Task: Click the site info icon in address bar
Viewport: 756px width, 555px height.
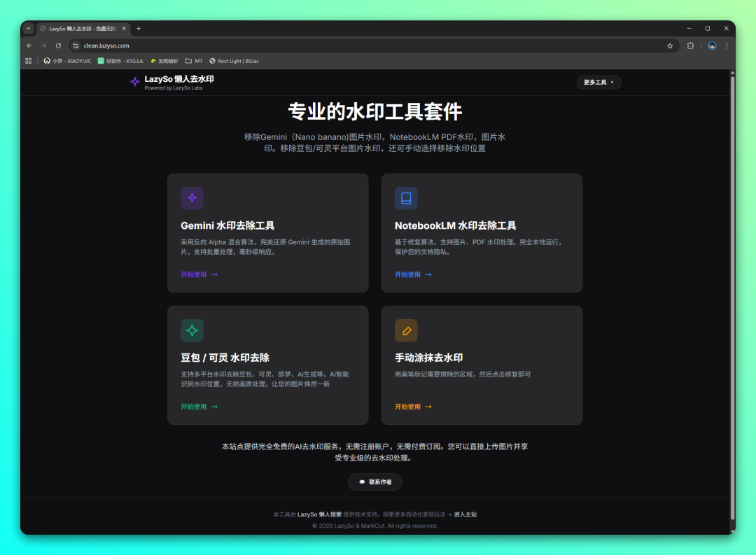Action: click(76, 45)
